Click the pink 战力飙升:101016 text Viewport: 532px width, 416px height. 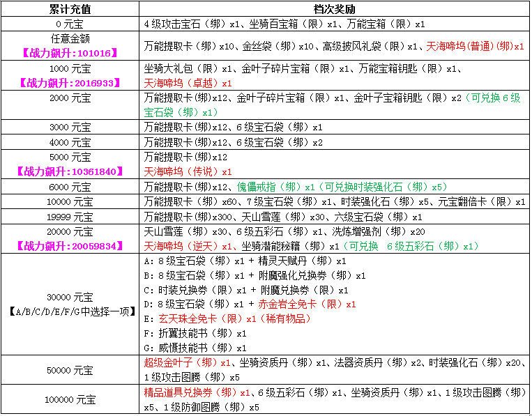[x=69, y=52]
